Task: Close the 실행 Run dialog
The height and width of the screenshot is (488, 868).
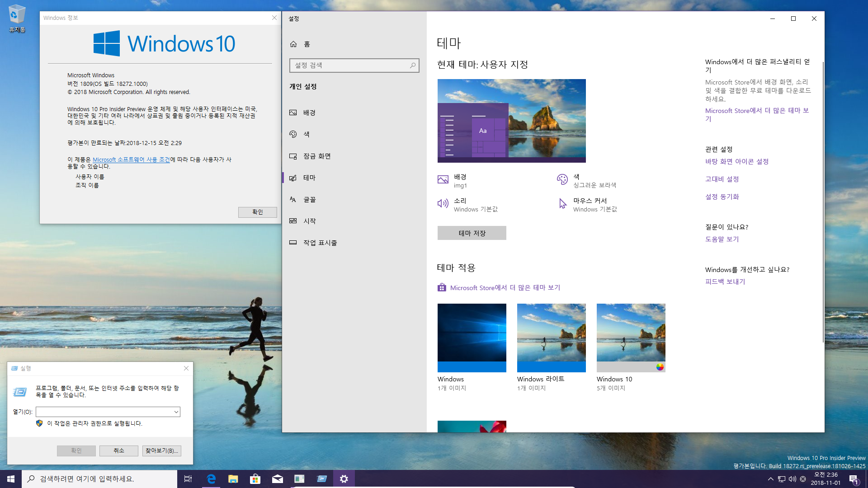Action: [x=186, y=368]
